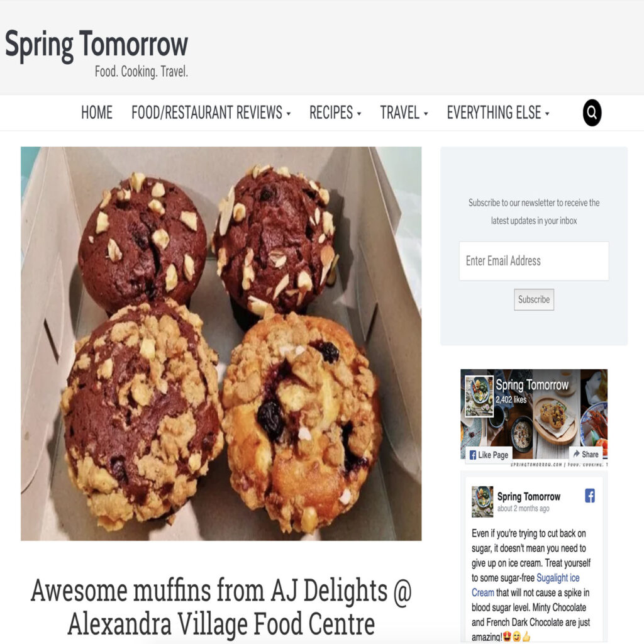Share the Spring Tomorrow Facebook page
The height and width of the screenshot is (644, 644).
point(586,454)
